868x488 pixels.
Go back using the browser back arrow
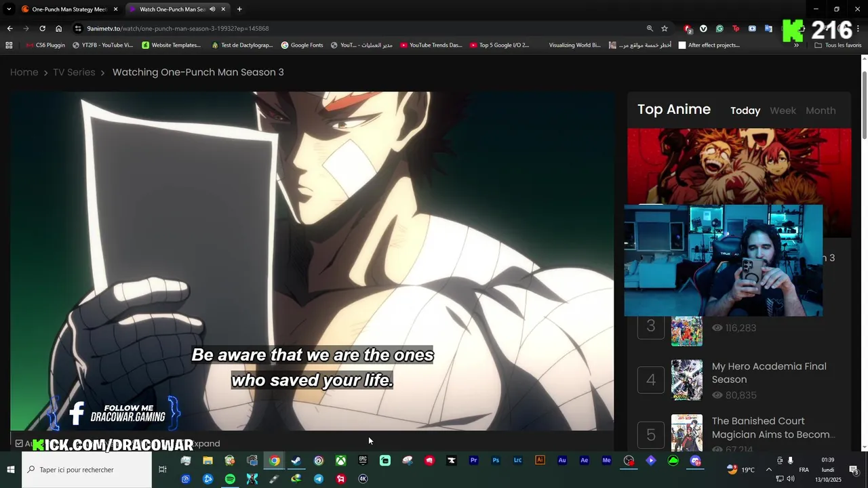coord(9,28)
